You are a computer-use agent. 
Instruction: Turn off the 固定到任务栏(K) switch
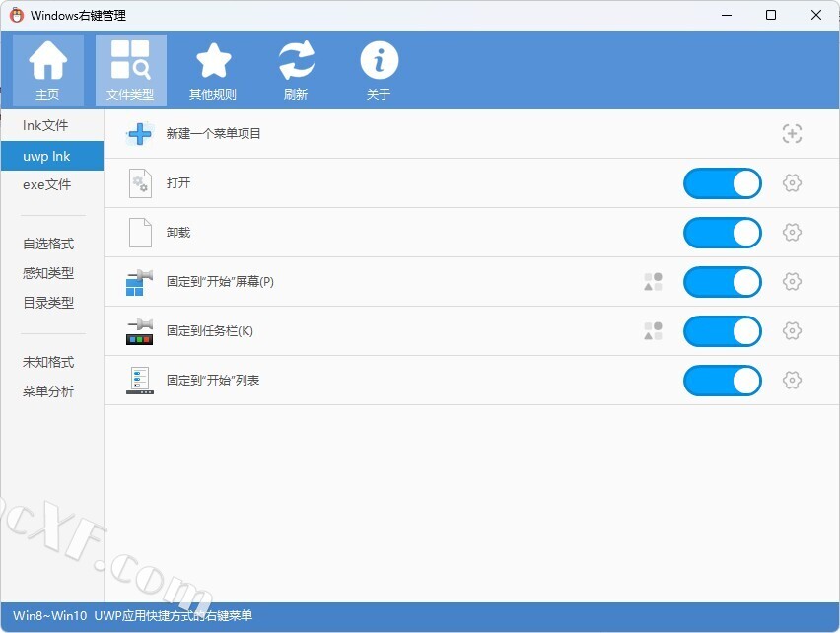tap(722, 331)
